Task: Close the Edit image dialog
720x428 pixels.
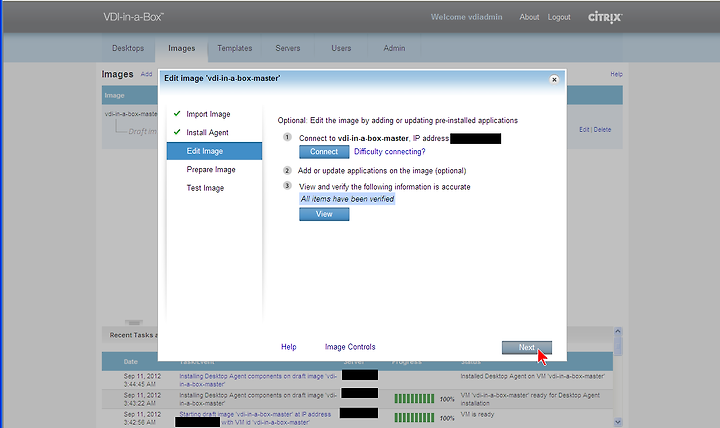Action: point(554,79)
